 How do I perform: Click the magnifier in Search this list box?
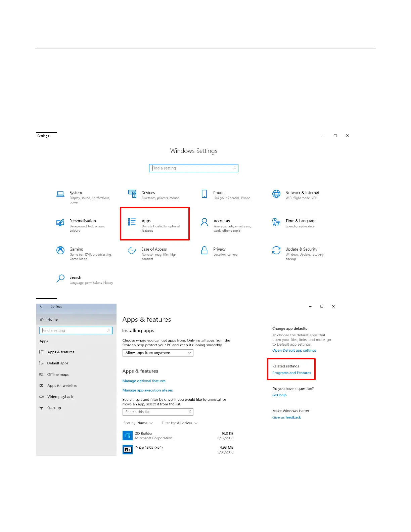190,412
